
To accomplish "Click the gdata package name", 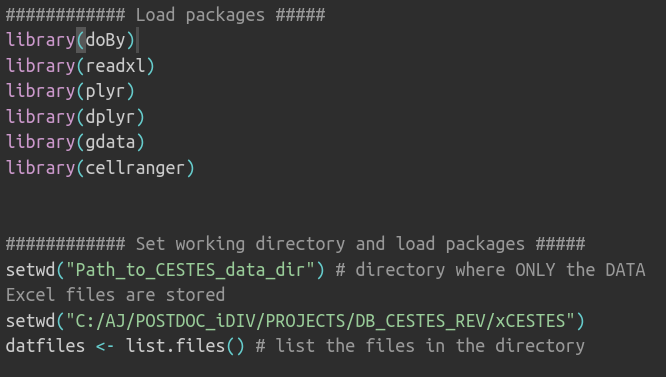I will [x=110, y=143].
